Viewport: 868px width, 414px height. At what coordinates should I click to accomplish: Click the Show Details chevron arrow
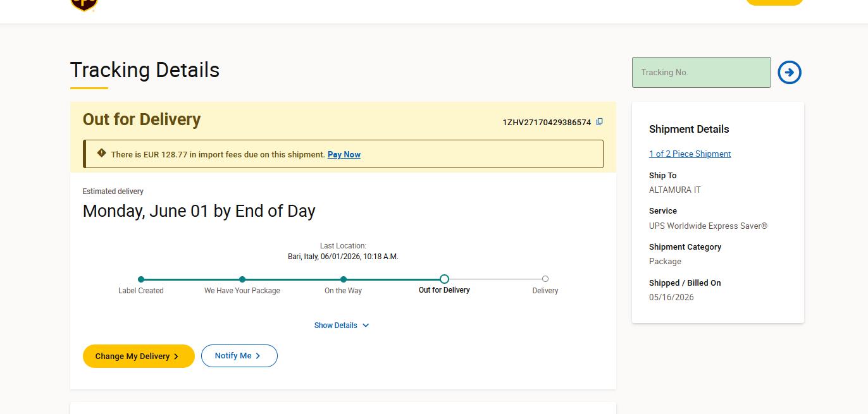pos(366,326)
